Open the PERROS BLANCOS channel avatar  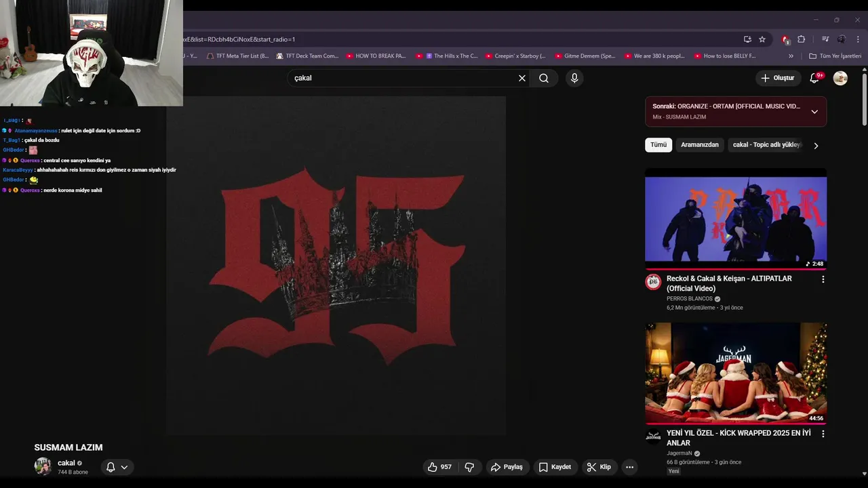[653, 283]
